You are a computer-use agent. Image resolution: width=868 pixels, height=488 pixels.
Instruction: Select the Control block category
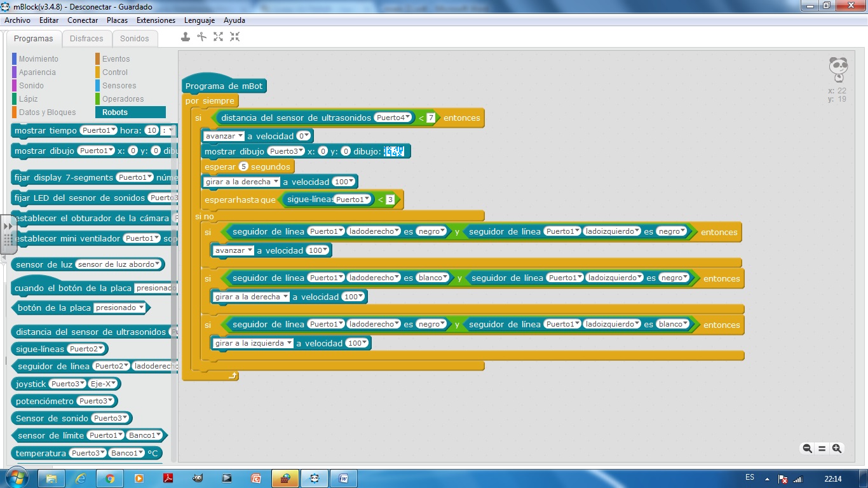point(115,72)
